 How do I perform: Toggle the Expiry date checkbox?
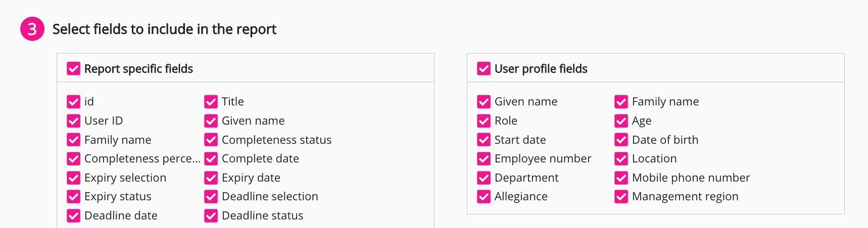coord(211,178)
